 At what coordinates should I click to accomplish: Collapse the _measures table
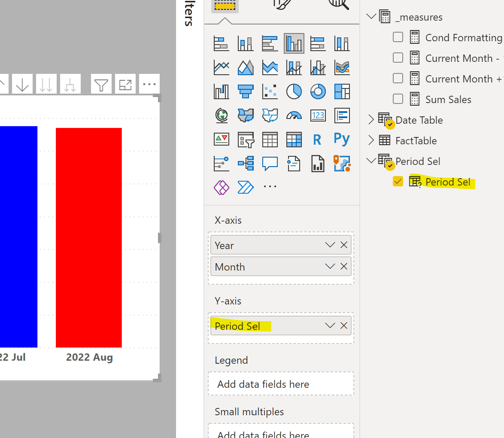pyautogui.click(x=371, y=16)
